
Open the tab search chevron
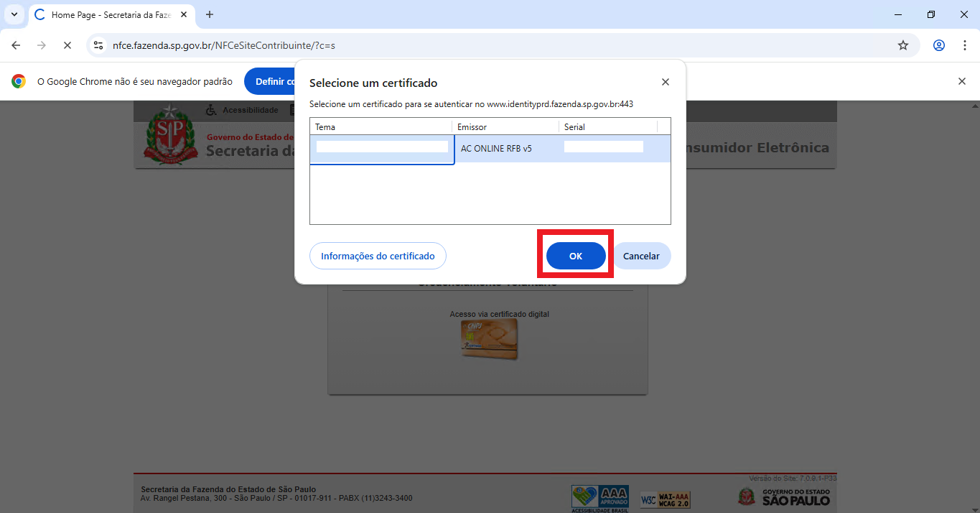click(x=14, y=14)
